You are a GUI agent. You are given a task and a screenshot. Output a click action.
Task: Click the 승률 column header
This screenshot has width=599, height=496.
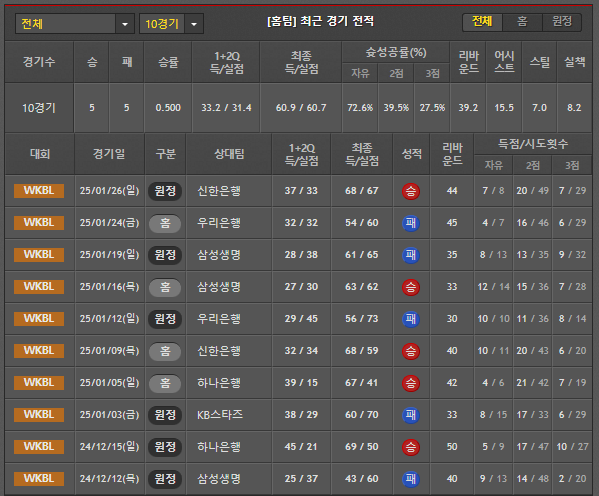168,62
